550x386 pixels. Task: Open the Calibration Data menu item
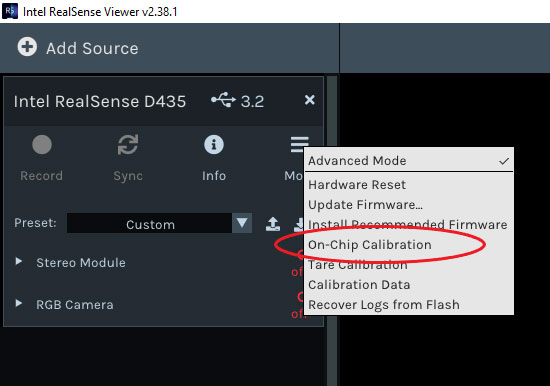359,285
